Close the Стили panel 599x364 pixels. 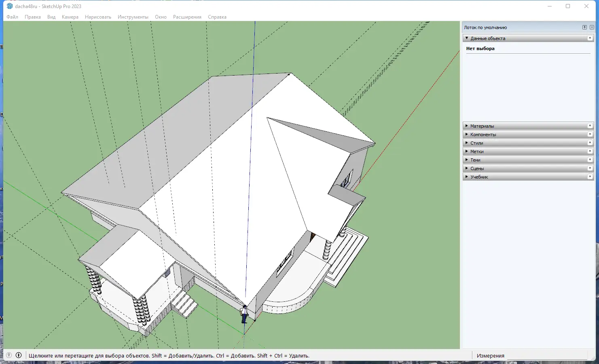pos(590,143)
